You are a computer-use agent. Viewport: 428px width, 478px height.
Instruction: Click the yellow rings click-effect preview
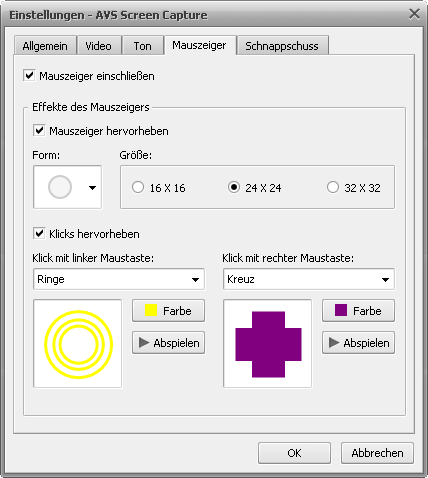pyautogui.click(x=78, y=343)
